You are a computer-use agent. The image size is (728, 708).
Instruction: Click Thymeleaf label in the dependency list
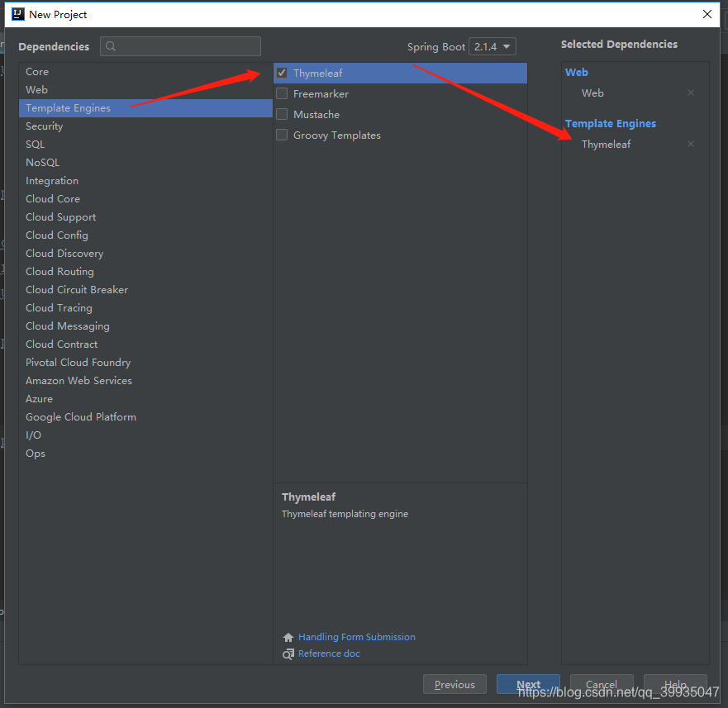[x=317, y=74]
